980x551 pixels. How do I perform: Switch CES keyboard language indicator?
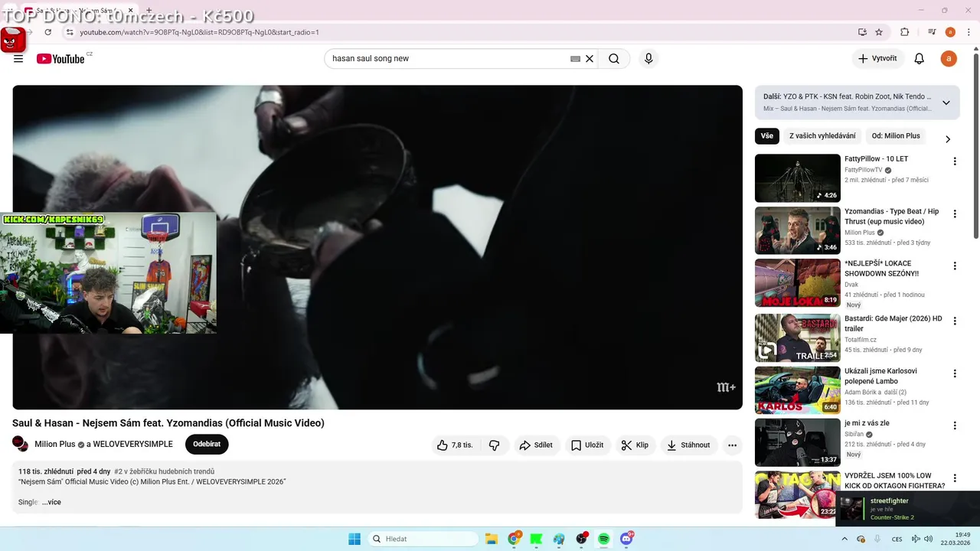897,539
